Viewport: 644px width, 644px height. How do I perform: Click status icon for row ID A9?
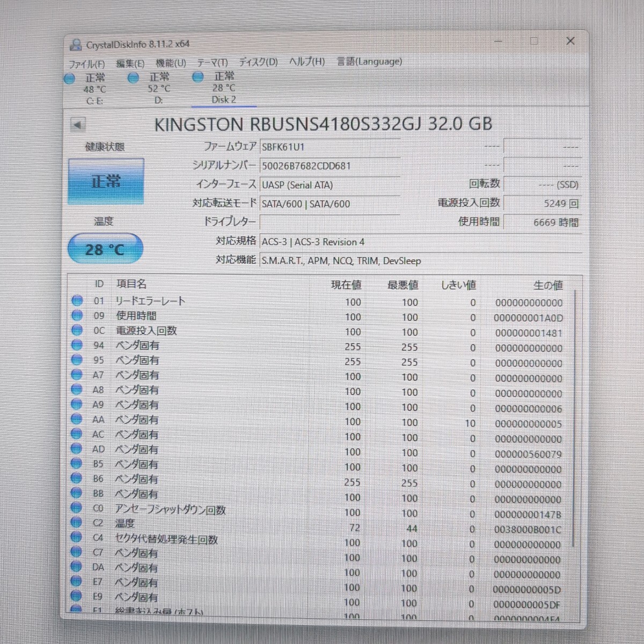pos(77,404)
